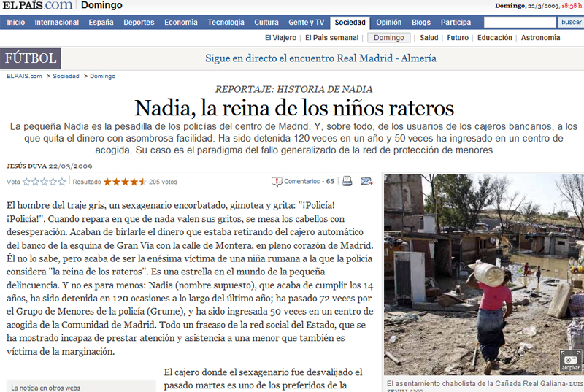Screen dimensions: 584x392
Task: Rate article with first vote star
Action: click(26, 182)
